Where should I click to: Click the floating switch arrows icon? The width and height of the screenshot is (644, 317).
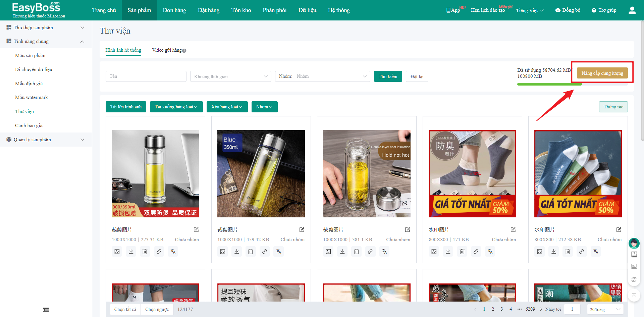[x=634, y=279]
